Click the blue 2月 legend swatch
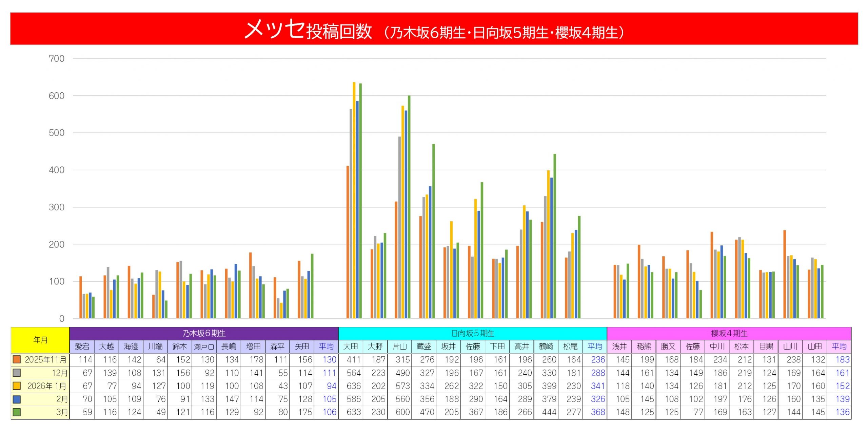868x431 pixels. coord(16,399)
